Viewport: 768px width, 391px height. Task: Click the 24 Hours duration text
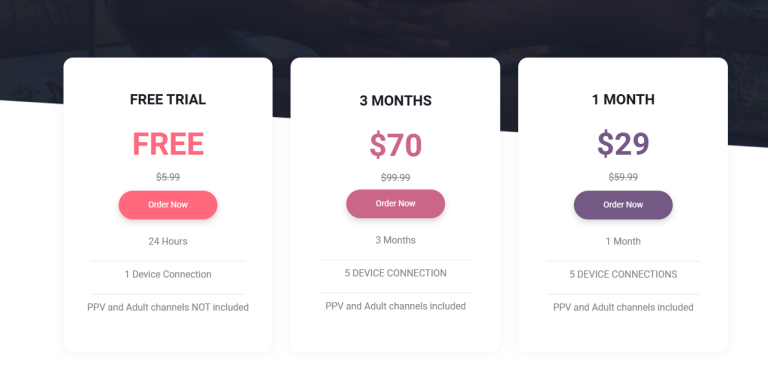click(168, 241)
